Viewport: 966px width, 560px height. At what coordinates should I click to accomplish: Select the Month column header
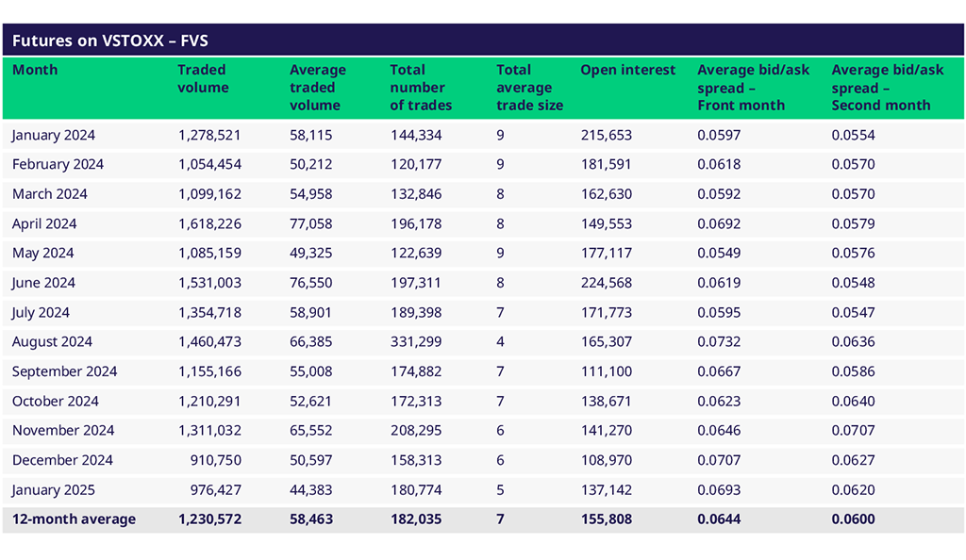click(35, 71)
